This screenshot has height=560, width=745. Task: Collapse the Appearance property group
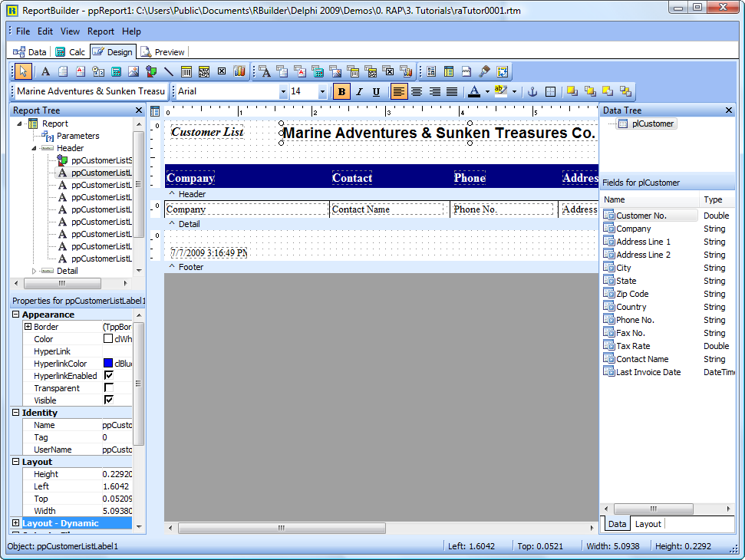pyautogui.click(x=15, y=314)
